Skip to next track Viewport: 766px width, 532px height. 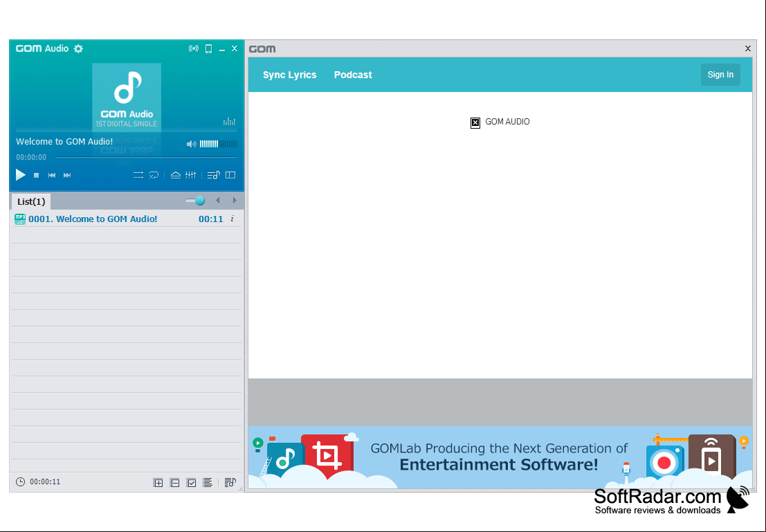[67, 176]
